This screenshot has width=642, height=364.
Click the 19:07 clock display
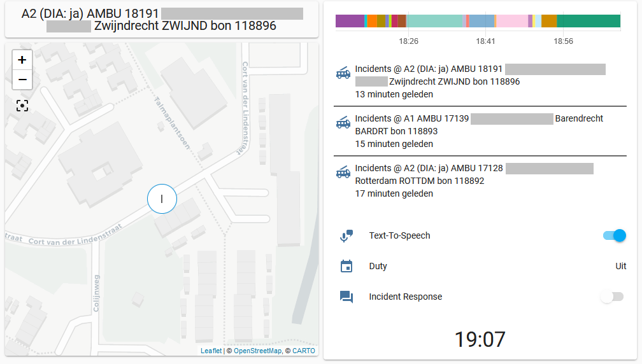click(480, 339)
